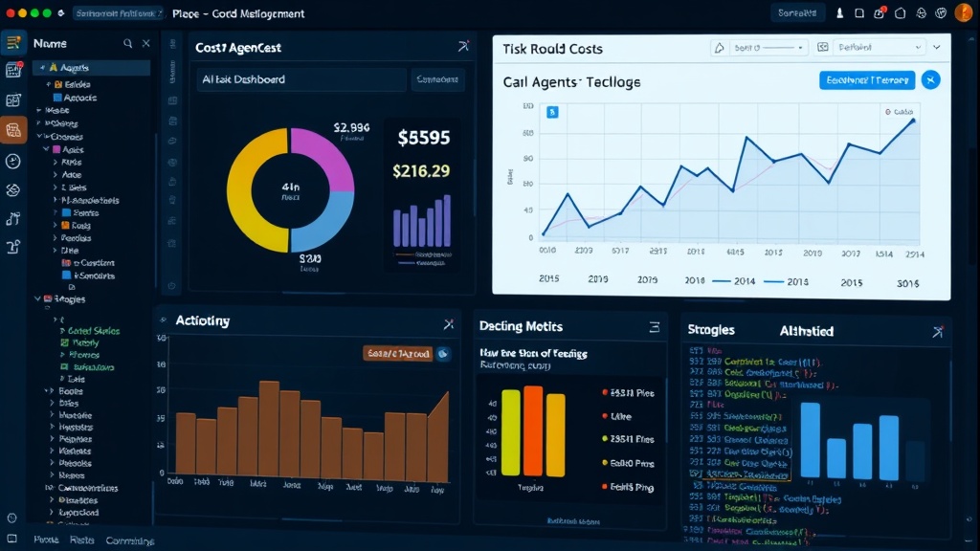This screenshot has width=980, height=551.
Task: Click the clock icon at the sidebar bottom
Action: 11,518
